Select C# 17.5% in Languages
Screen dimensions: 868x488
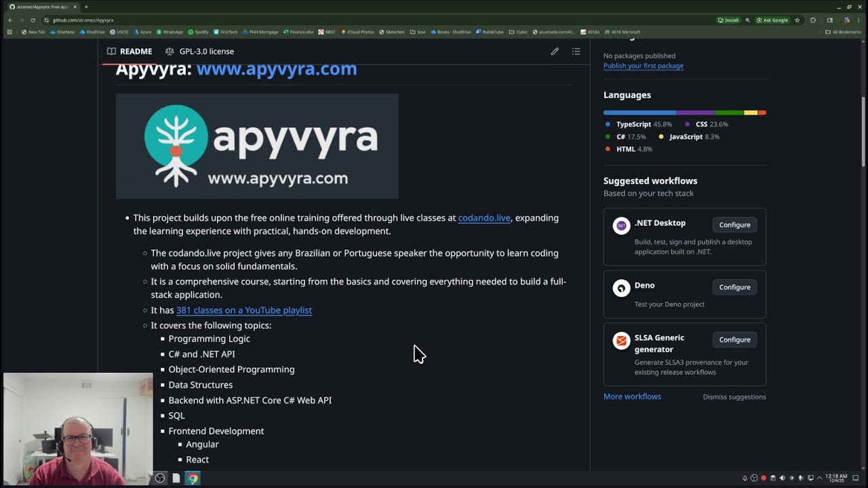click(625, 137)
